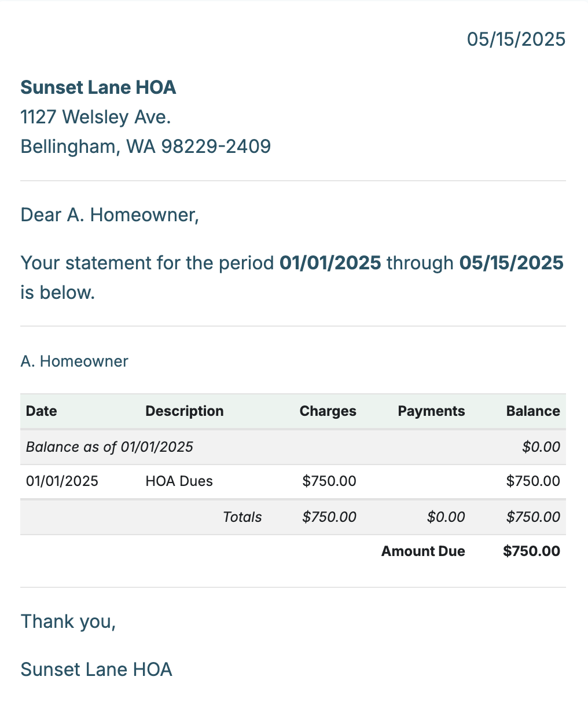Select the HOA Dues description cell
The image size is (588, 724).
pos(179,481)
